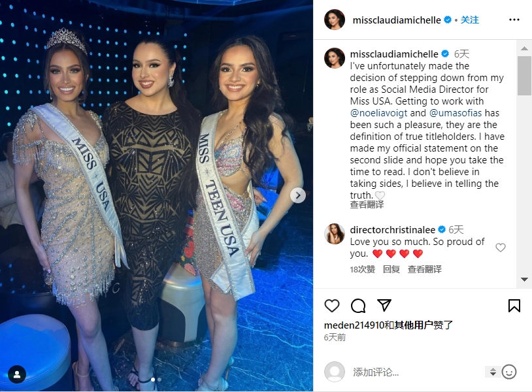Screen dimensions: 532x392
Task: Open emoji picker smiley icon
Action: [x=509, y=372]
